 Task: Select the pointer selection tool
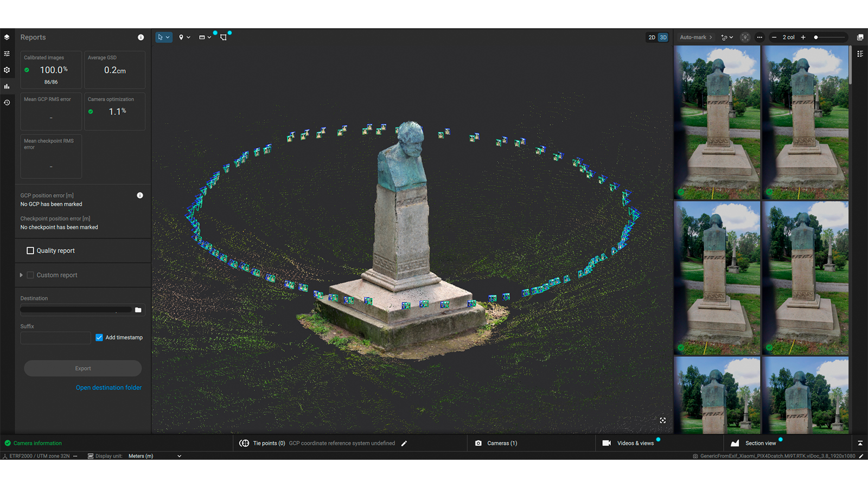pos(161,37)
